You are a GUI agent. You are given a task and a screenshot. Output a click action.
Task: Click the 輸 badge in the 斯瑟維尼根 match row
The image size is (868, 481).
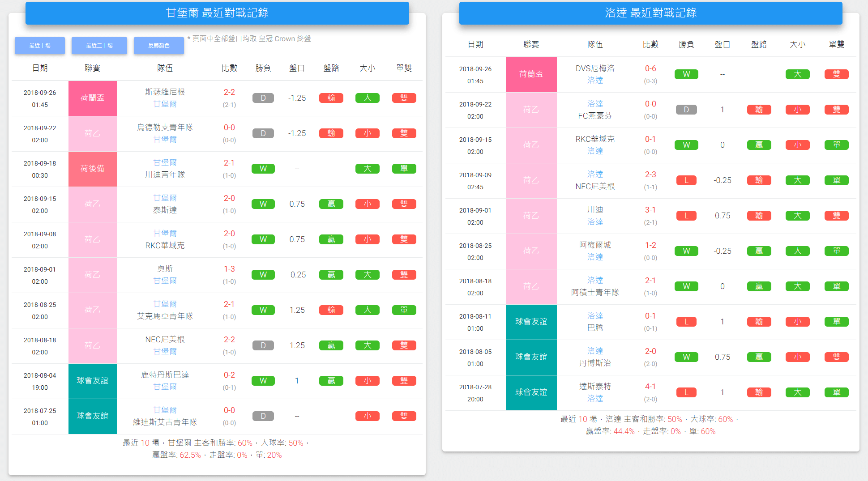click(331, 98)
